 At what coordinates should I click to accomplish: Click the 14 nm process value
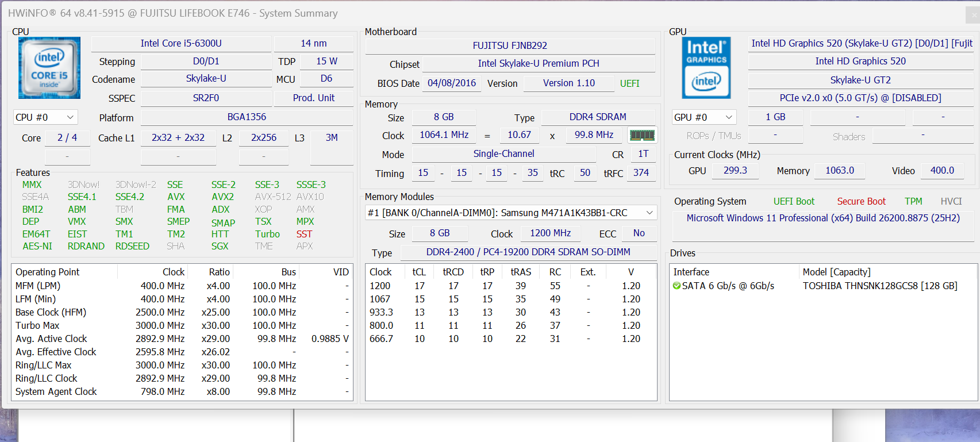pyautogui.click(x=314, y=44)
